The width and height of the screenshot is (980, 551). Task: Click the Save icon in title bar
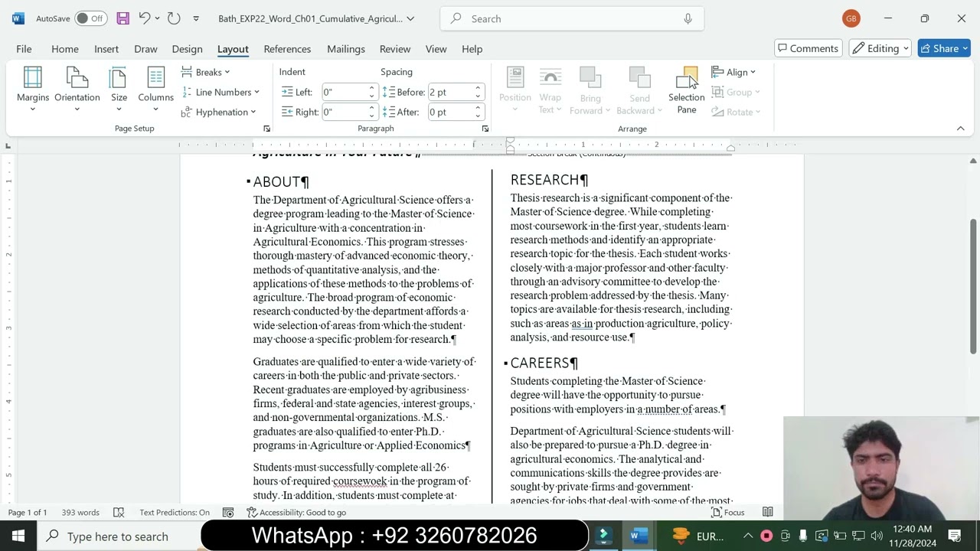click(122, 18)
